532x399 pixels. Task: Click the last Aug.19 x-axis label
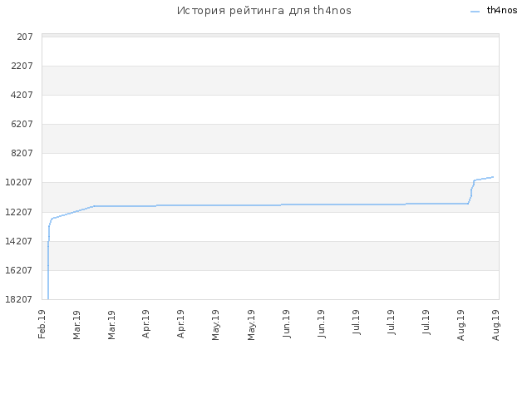click(x=495, y=325)
